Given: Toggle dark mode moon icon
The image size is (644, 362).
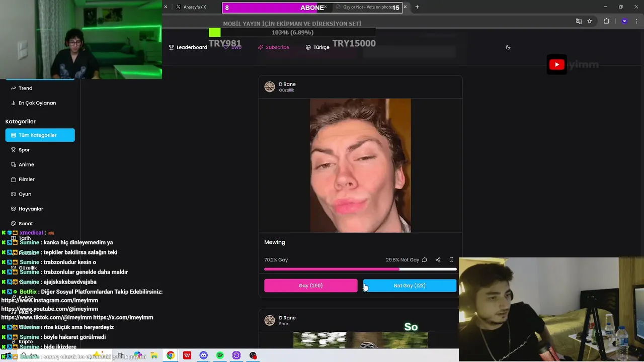Looking at the screenshot, I should click(508, 47).
